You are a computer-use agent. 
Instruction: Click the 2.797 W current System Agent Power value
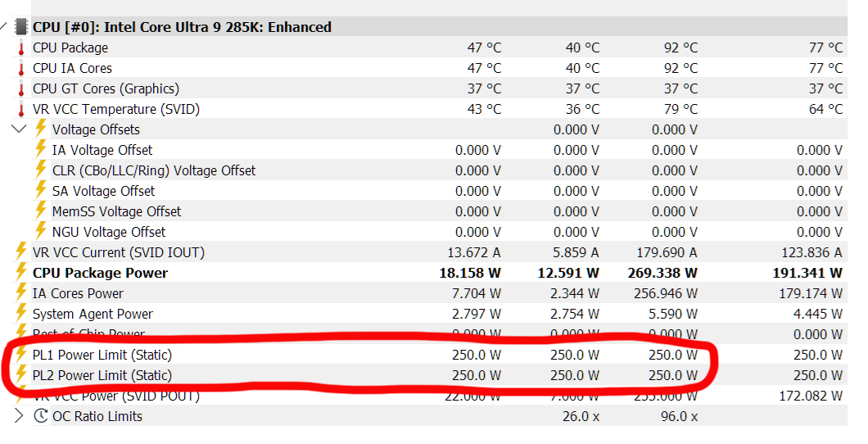[x=477, y=315]
